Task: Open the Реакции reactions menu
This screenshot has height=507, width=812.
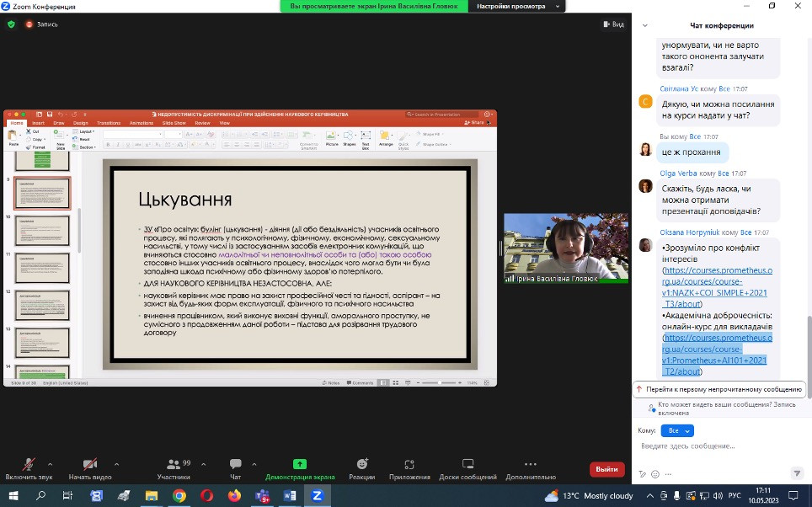Action: pos(362,464)
